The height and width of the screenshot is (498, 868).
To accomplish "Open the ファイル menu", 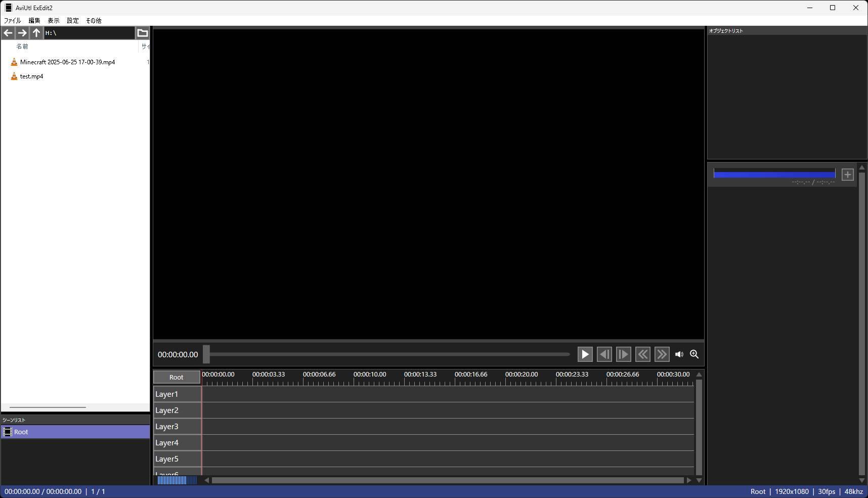I will tap(13, 21).
